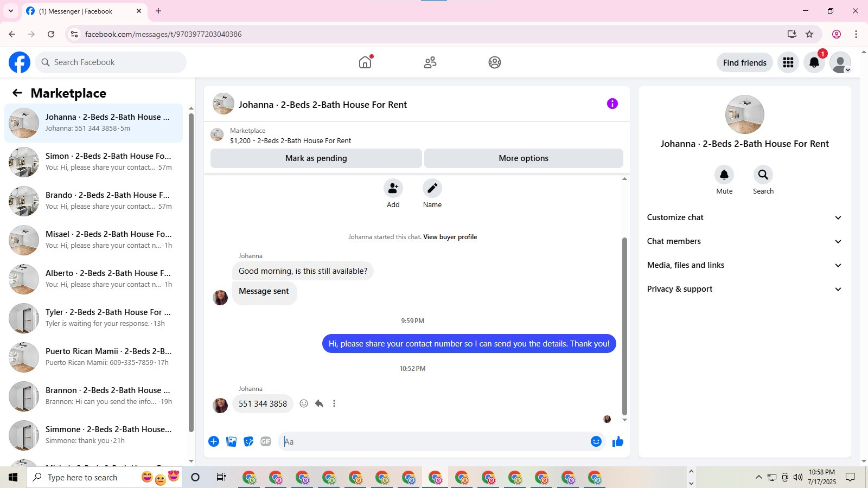This screenshot has height=488, width=868.
Task: Open Brannon's conversation in the chat list
Action: click(93, 396)
